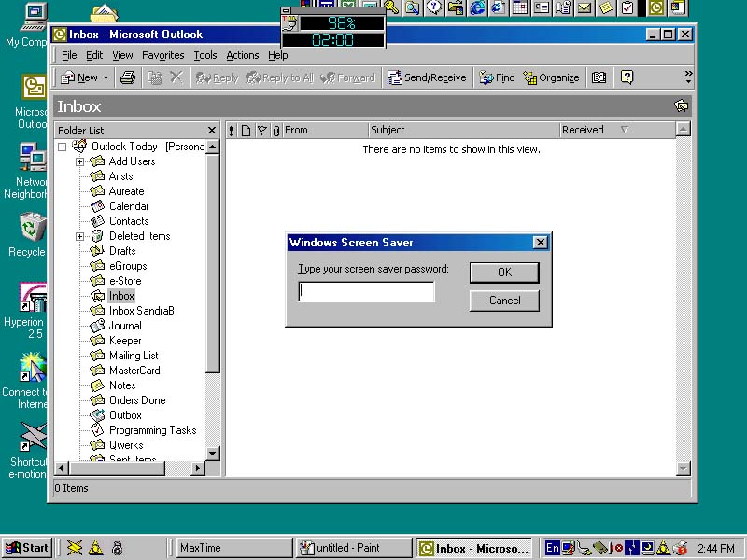This screenshot has height=560, width=747.
Task: Select the eGroups folder
Action: click(128, 266)
